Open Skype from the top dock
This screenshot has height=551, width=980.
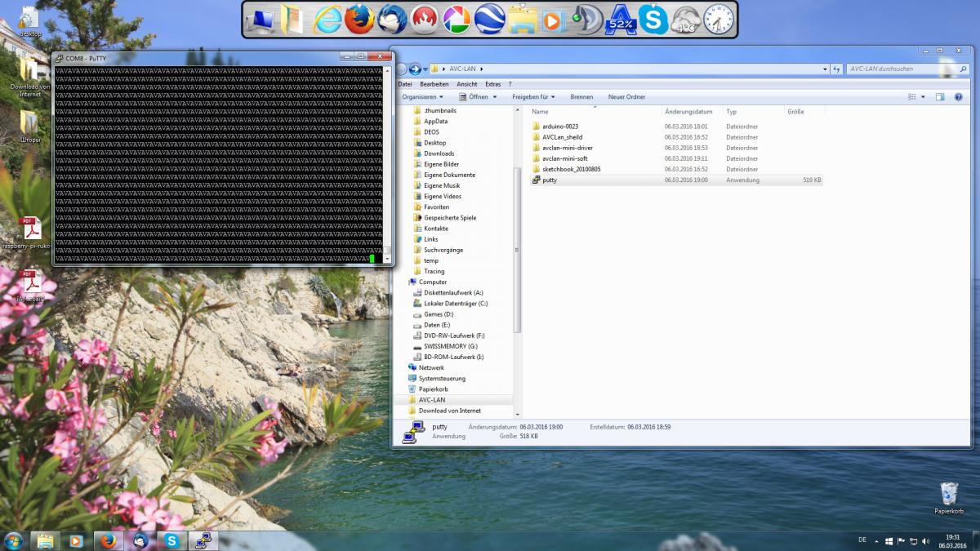pyautogui.click(x=653, y=19)
